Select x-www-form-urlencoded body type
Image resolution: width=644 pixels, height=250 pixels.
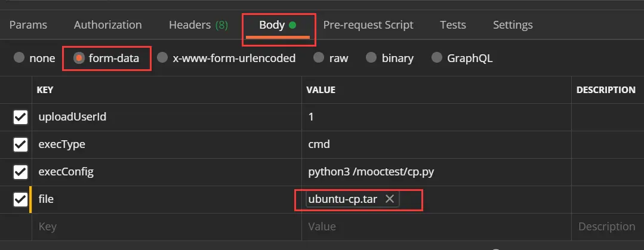(162, 58)
